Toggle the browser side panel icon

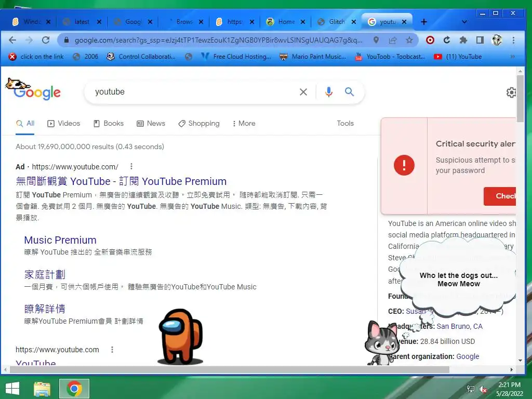pyautogui.click(x=480, y=40)
